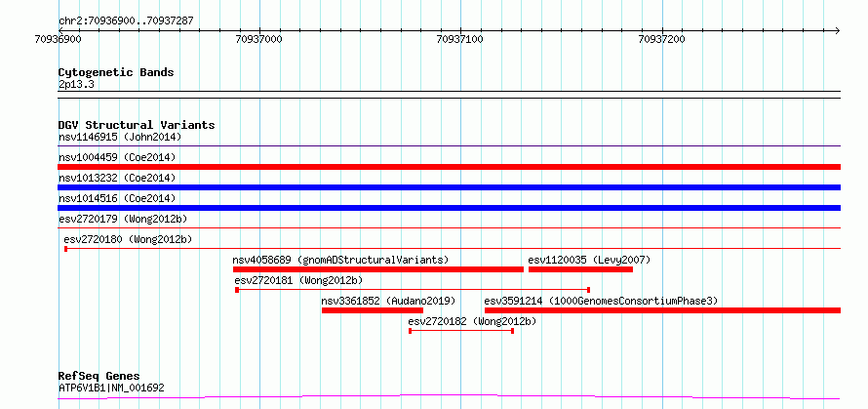The width and height of the screenshot is (868, 409).
Task: Click the red nsv4058689 variant bar
Action: click(378, 269)
